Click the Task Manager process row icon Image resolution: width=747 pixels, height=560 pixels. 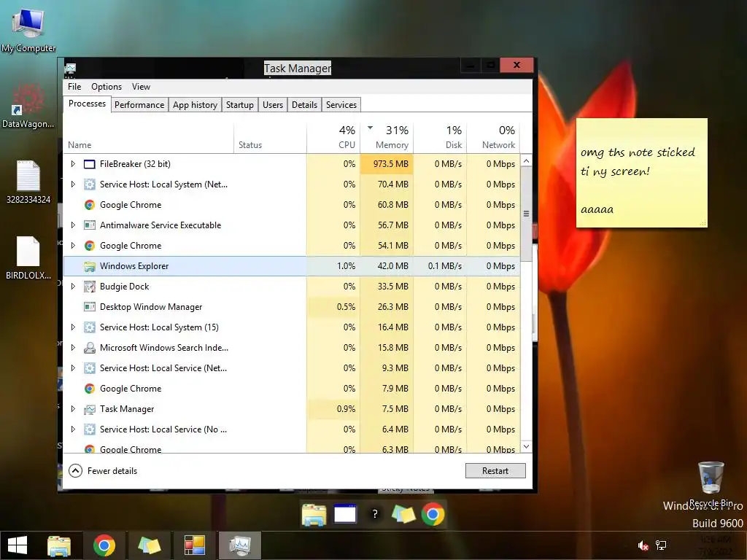coord(89,410)
